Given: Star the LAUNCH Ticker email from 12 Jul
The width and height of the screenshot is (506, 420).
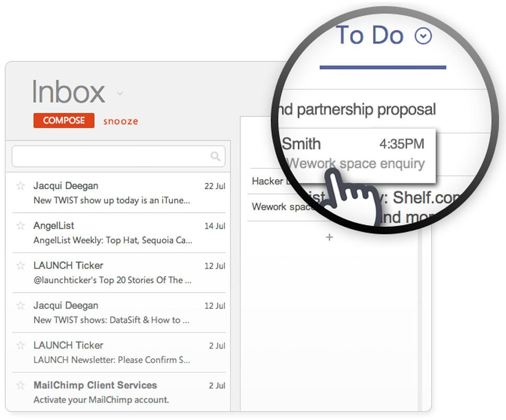Looking at the screenshot, I should pos(20,265).
